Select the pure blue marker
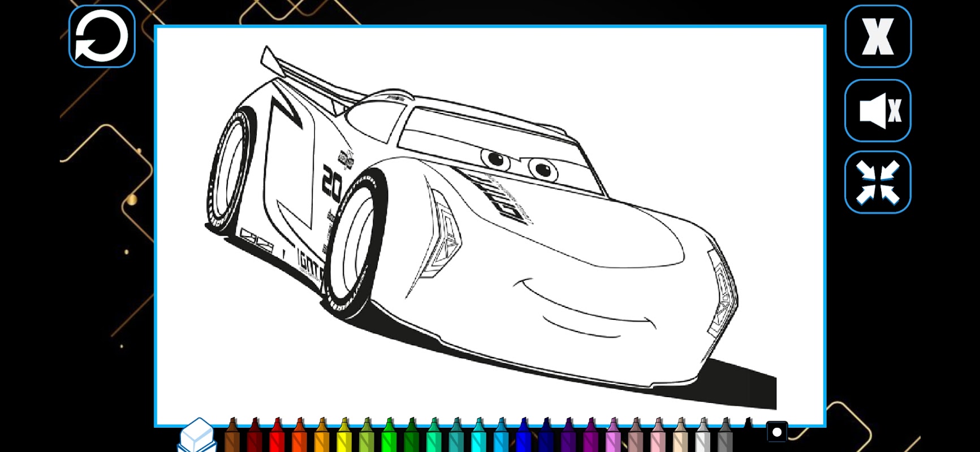This screenshot has width=980, height=452. coord(524,435)
